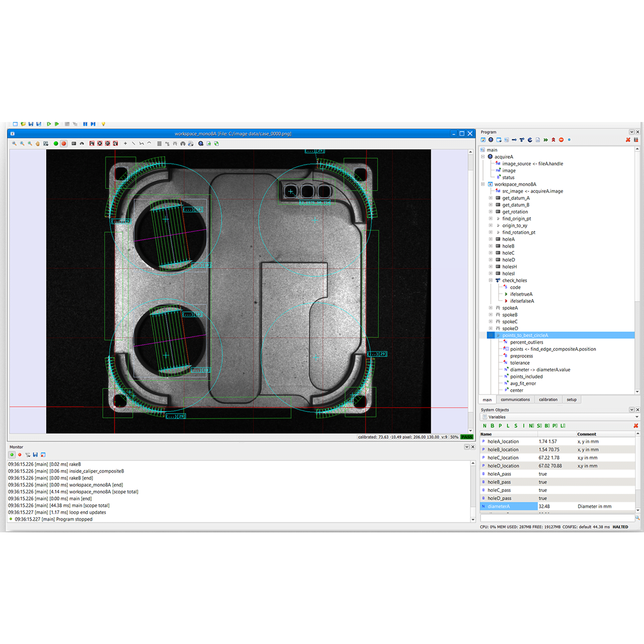The height and width of the screenshot is (644, 644).
Task: Open the communications tab
Action: [x=515, y=399]
